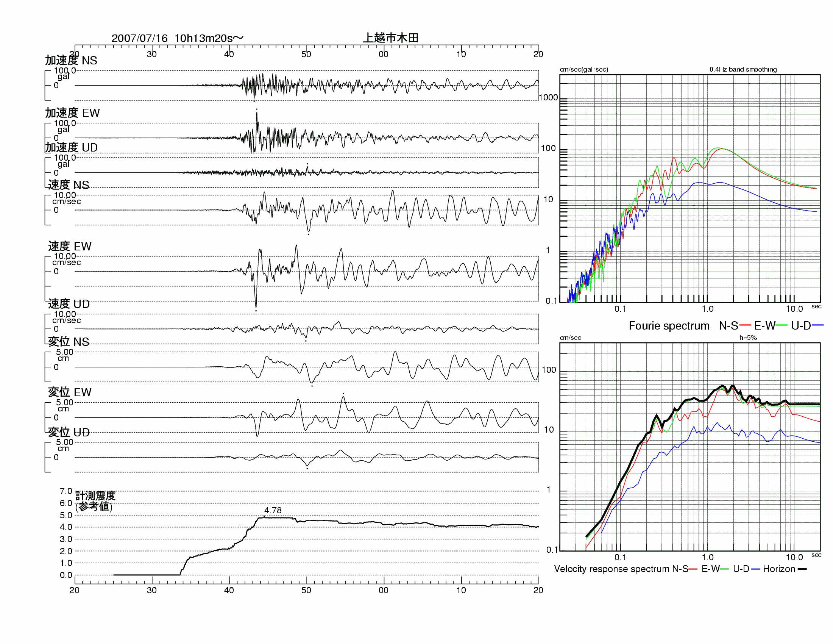
Task: Click the 加速度 NS waveform label
Action: pos(71,60)
